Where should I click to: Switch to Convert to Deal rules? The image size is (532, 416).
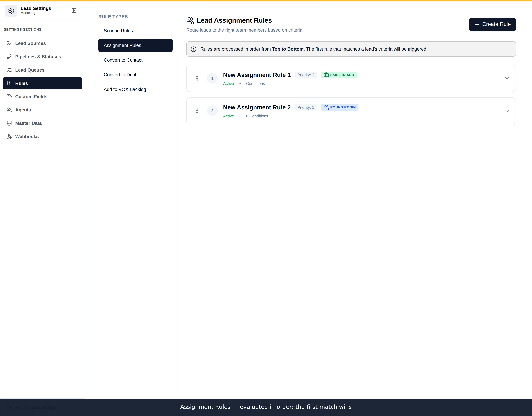pos(135,75)
